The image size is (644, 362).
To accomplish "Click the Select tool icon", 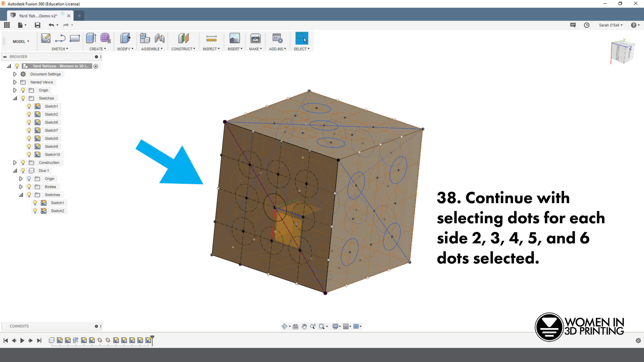I will (302, 38).
